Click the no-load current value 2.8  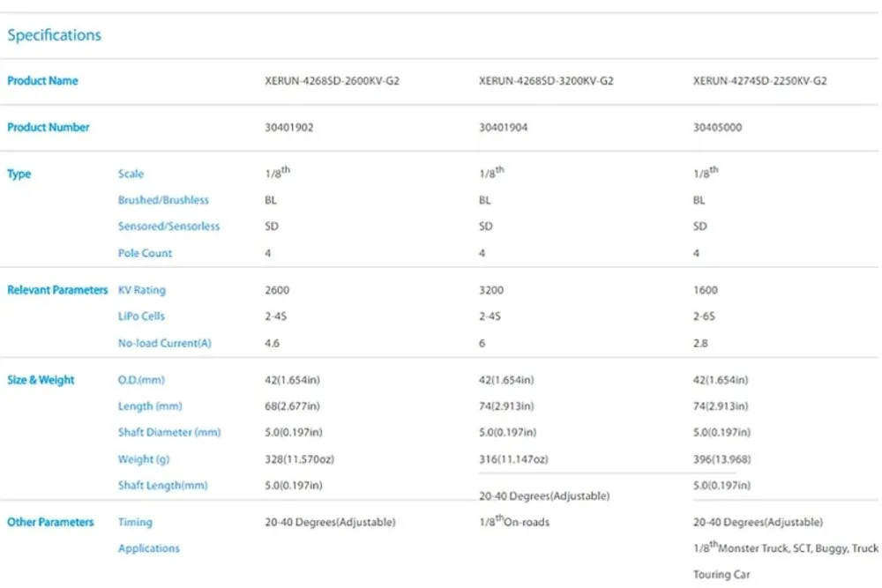pyautogui.click(x=700, y=343)
